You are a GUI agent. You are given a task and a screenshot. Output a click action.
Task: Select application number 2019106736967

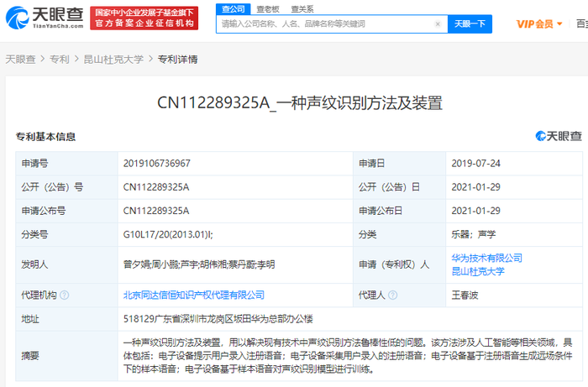tap(157, 164)
